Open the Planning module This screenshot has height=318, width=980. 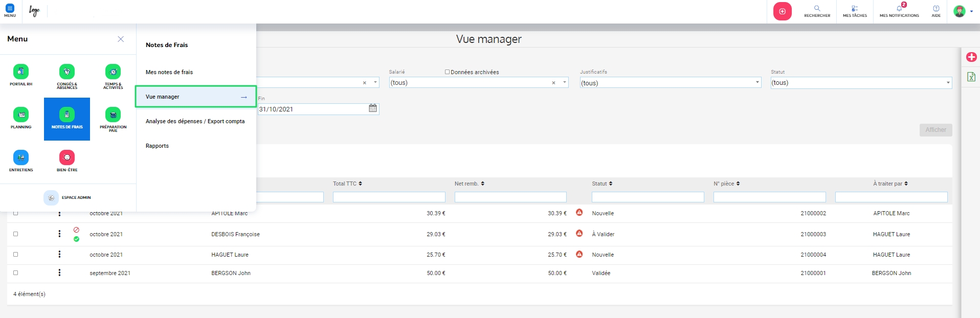pyautogui.click(x=21, y=119)
